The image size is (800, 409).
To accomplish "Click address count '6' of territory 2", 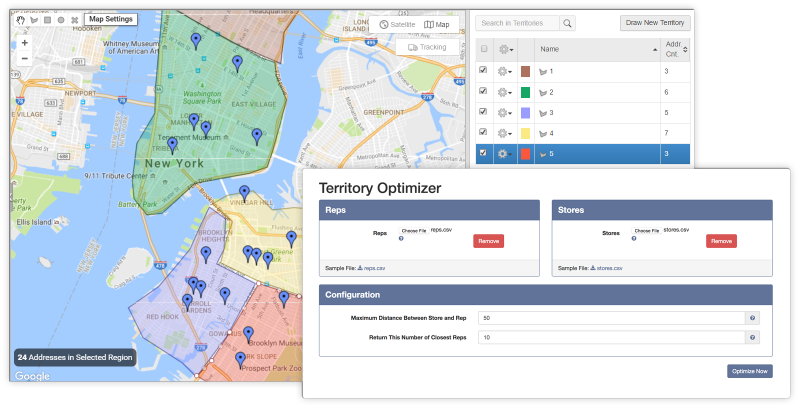I will pos(666,92).
